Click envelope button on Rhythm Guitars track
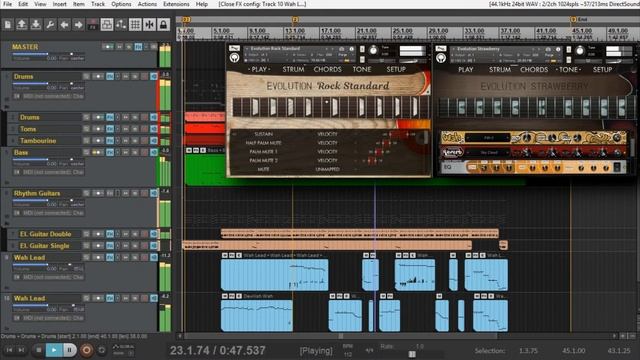Viewport: 640px width, 360px height. [86, 193]
